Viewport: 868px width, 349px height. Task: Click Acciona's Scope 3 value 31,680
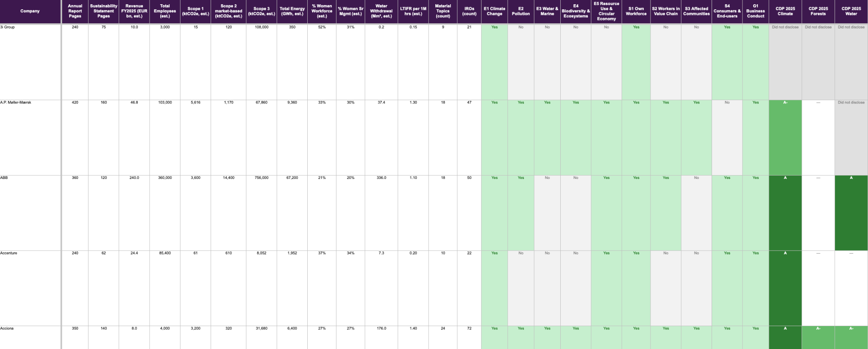tap(262, 338)
